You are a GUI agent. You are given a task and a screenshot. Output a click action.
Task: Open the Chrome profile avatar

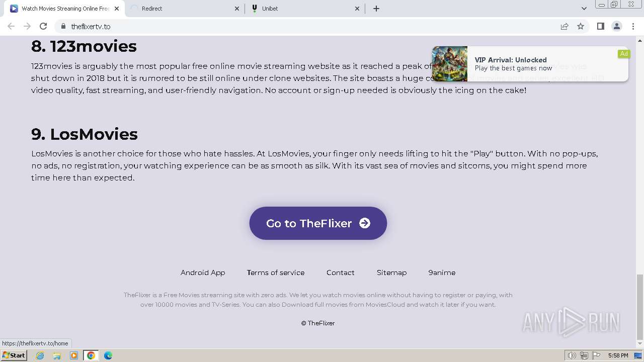coord(616,26)
